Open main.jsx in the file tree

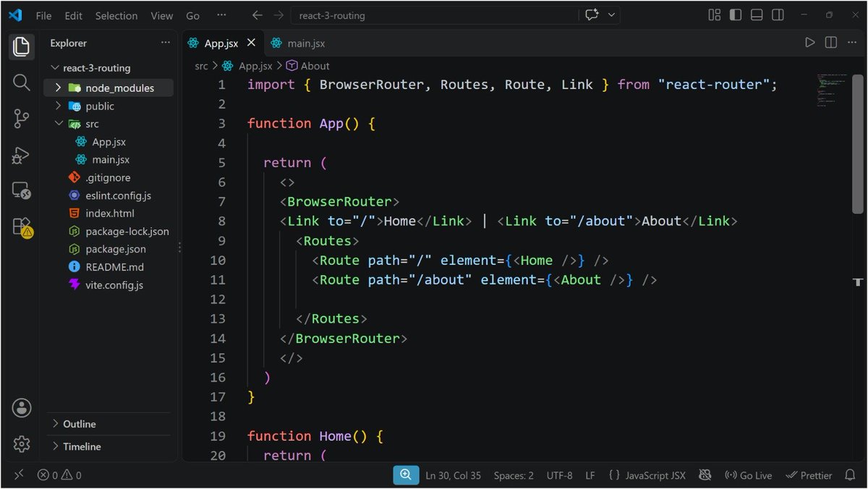[111, 159]
